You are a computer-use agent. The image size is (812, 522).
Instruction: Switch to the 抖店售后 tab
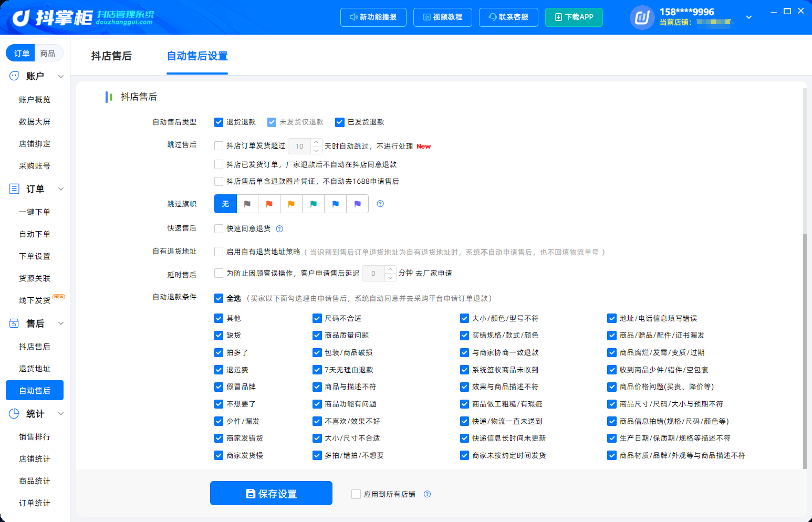[x=111, y=56]
